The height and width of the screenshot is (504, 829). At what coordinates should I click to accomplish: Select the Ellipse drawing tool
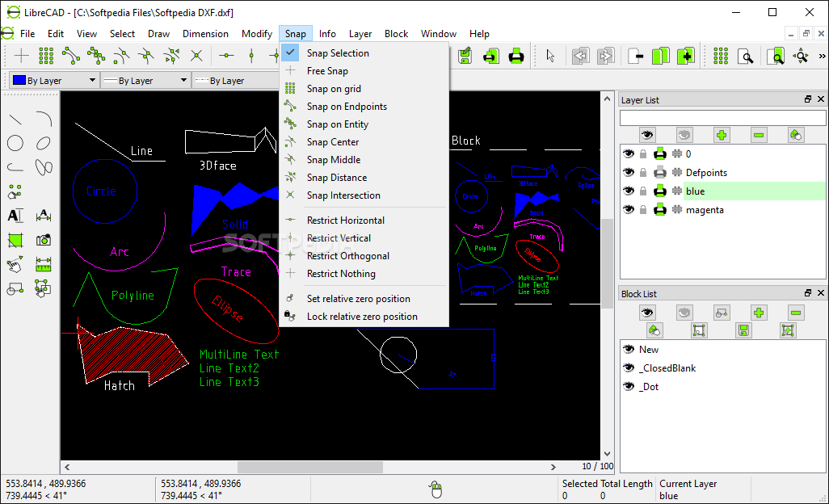pyautogui.click(x=44, y=143)
